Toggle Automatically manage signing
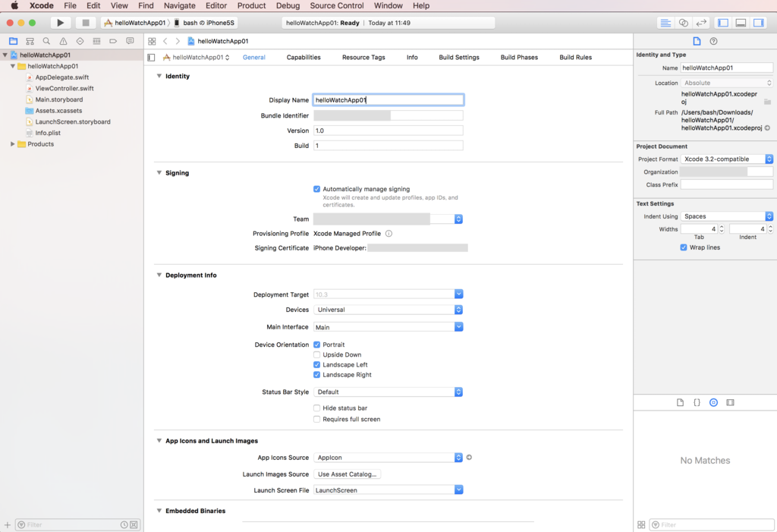 click(x=316, y=189)
